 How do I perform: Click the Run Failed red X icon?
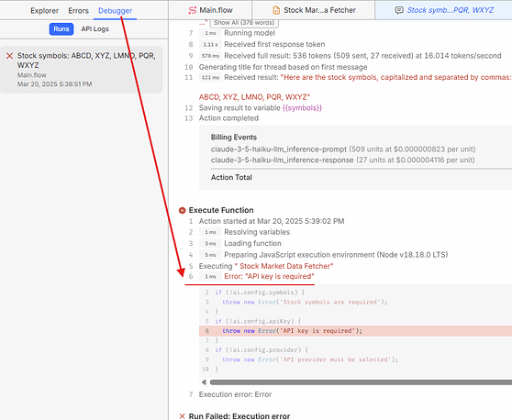tap(183, 416)
